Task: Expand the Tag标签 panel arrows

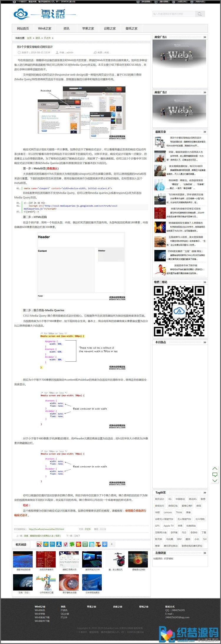Action: [205, 493]
